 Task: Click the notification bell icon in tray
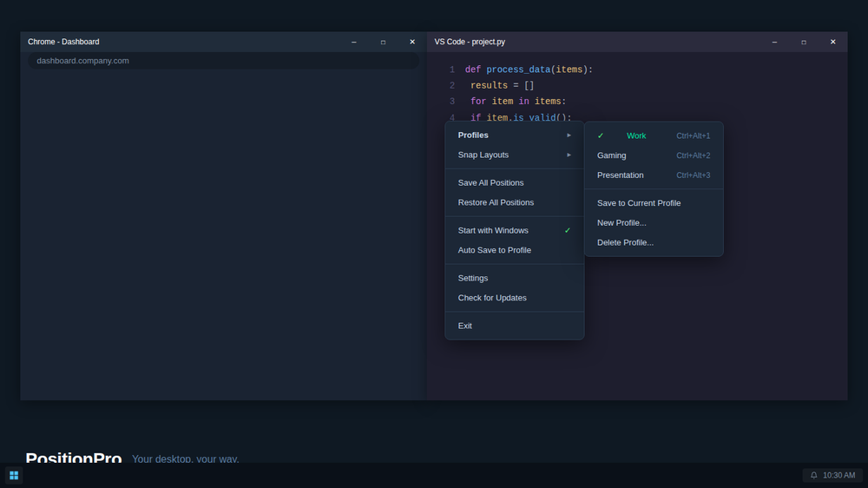(x=814, y=475)
